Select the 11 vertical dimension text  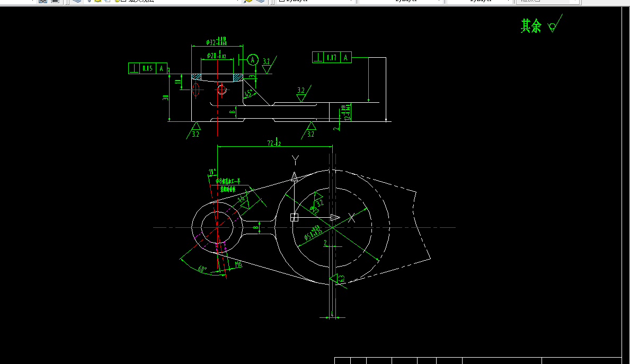tap(177, 82)
